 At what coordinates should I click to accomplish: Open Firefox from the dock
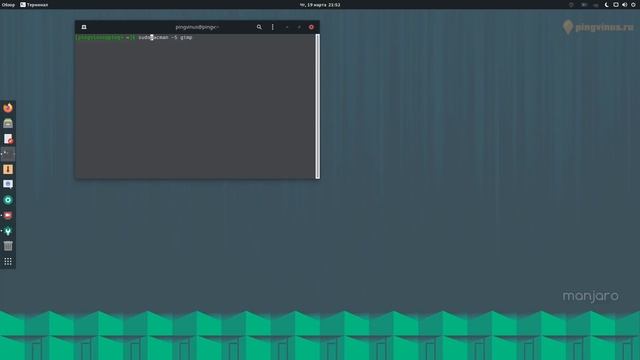[8, 108]
